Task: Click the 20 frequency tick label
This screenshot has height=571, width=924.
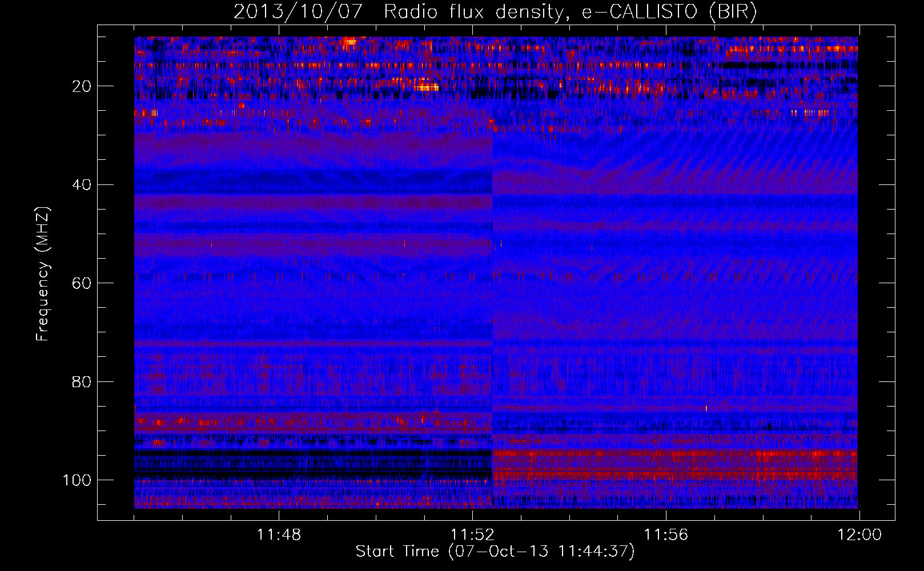Action: pos(82,86)
